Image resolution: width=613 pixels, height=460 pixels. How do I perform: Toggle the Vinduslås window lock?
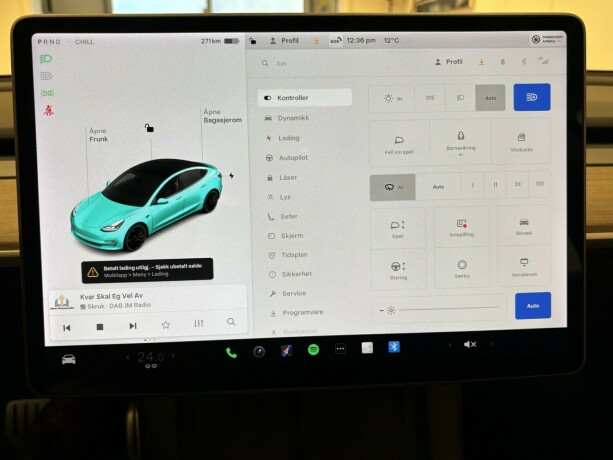pos(521,141)
